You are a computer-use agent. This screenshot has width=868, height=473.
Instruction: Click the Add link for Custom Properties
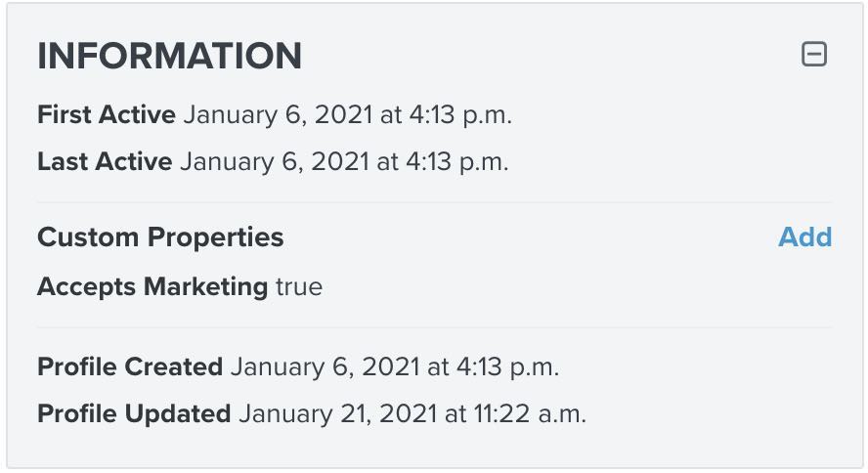pyautogui.click(x=804, y=237)
